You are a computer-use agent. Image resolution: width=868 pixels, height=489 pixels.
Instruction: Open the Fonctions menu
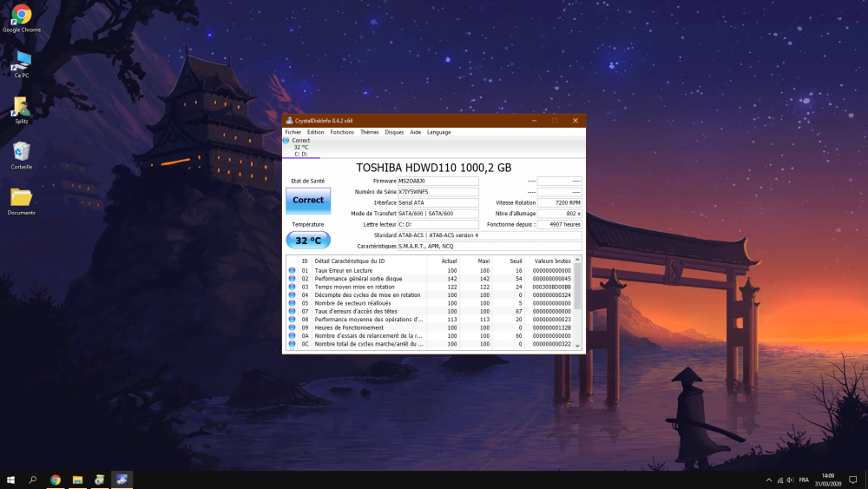point(342,132)
